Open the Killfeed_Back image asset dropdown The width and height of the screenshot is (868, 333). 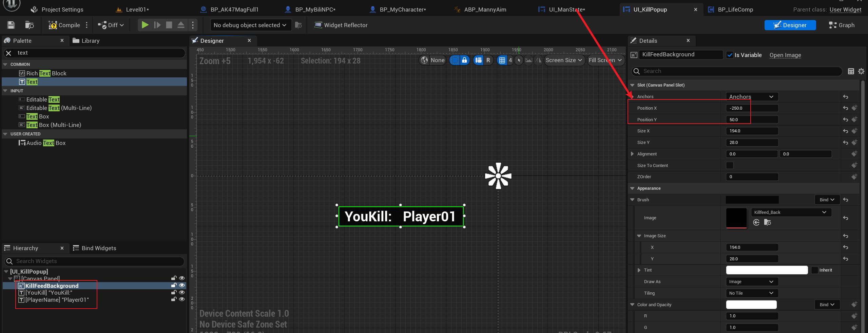(x=791, y=212)
